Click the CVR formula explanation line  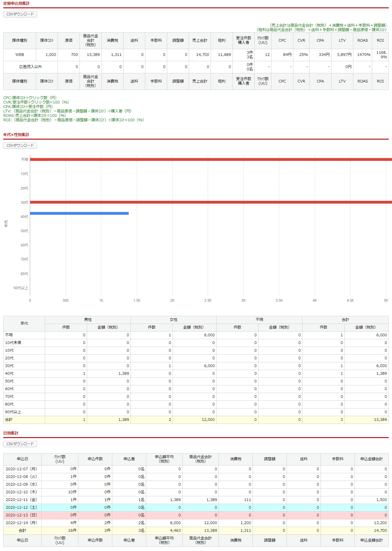click(x=36, y=102)
